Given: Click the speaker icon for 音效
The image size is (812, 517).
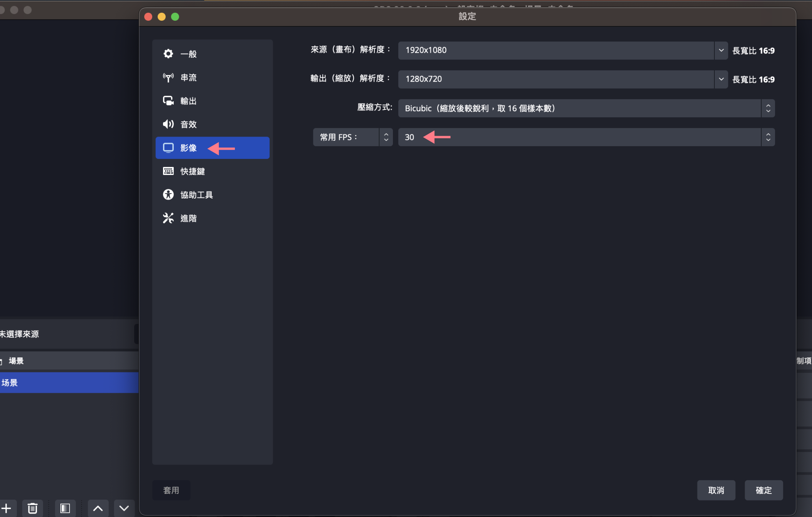Looking at the screenshot, I should 168,124.
